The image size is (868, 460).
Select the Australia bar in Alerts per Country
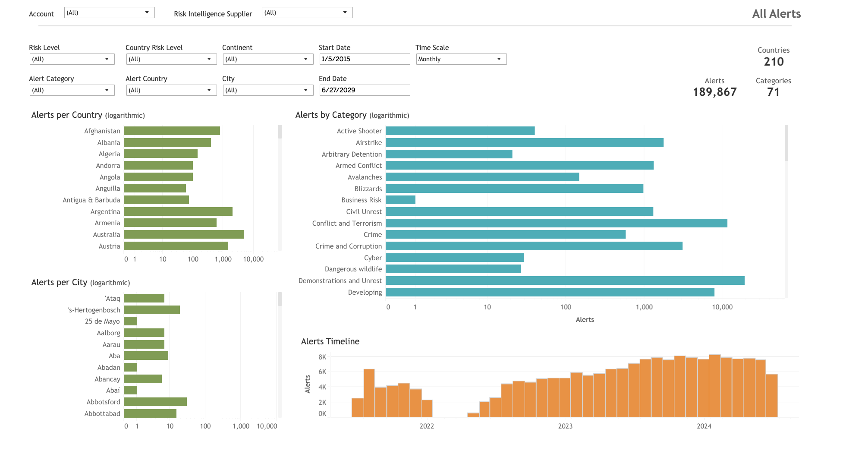(x=184, y=234)
